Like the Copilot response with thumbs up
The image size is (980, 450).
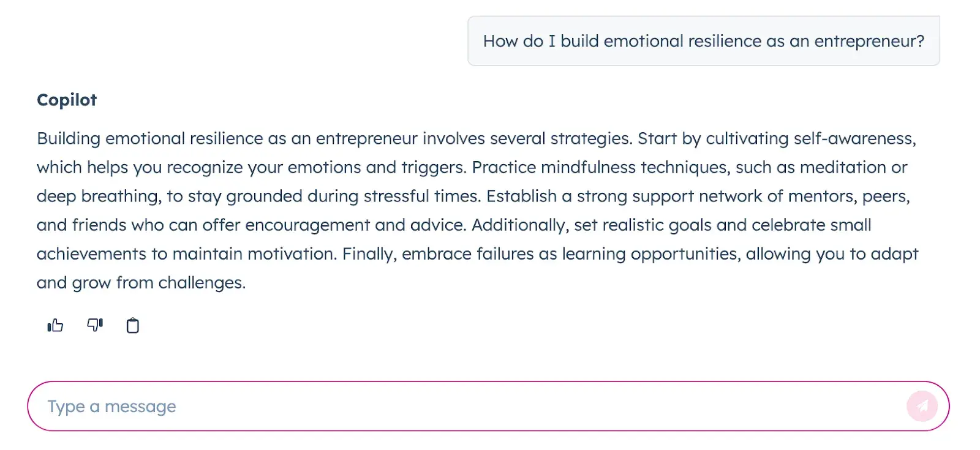55,325
